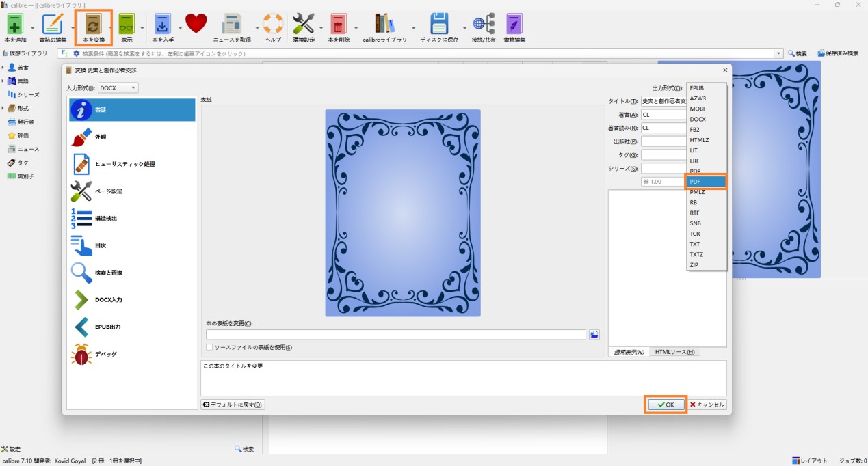Switch to the 通常表示 tab

629,352
